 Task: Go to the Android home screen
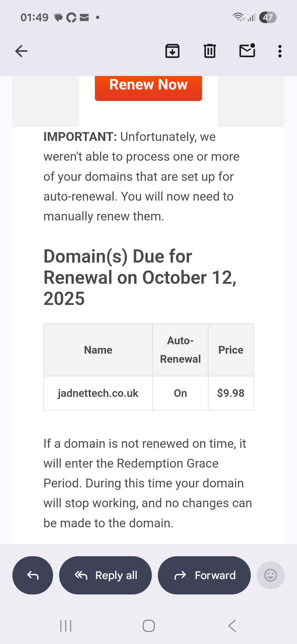coord(148,626)
